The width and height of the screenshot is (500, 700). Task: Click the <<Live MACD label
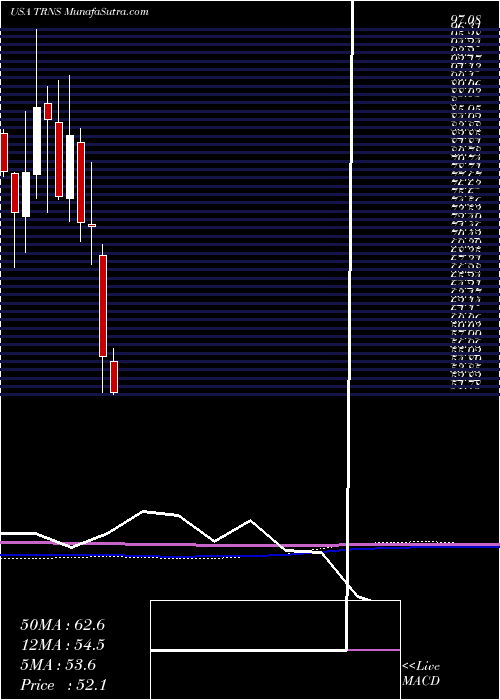click(421, 674)
